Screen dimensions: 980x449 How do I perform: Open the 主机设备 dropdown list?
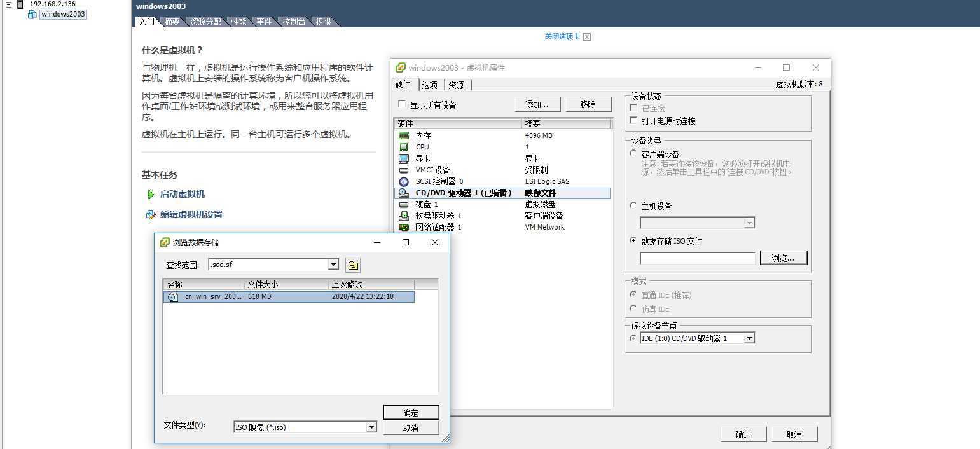pyautogui.click(x=749, y=223)
